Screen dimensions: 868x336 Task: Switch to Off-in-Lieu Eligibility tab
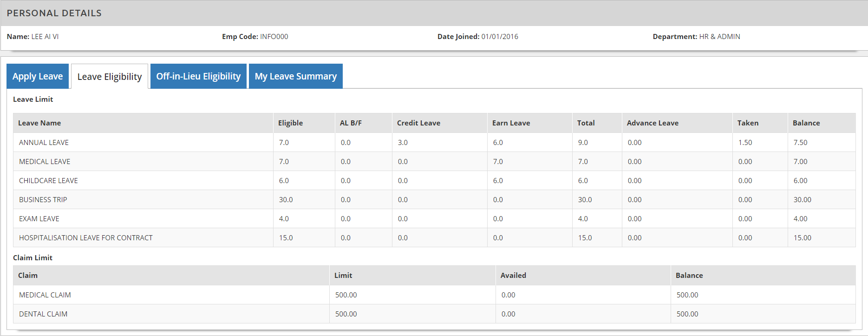(x=198, y=76)
